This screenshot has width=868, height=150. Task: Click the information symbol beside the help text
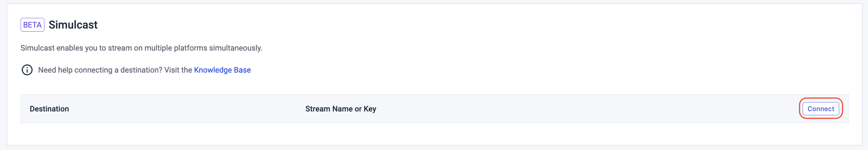(27, 70)
